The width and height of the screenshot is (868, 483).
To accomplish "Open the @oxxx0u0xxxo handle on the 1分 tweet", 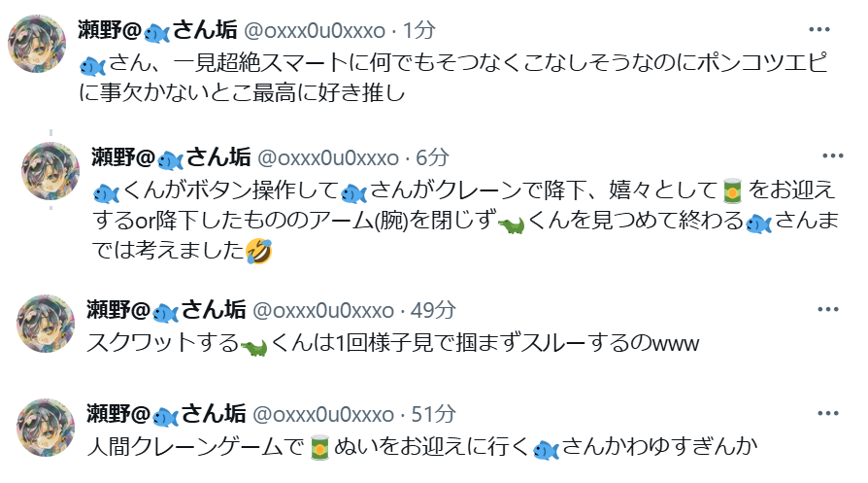I will pos(315,30).
